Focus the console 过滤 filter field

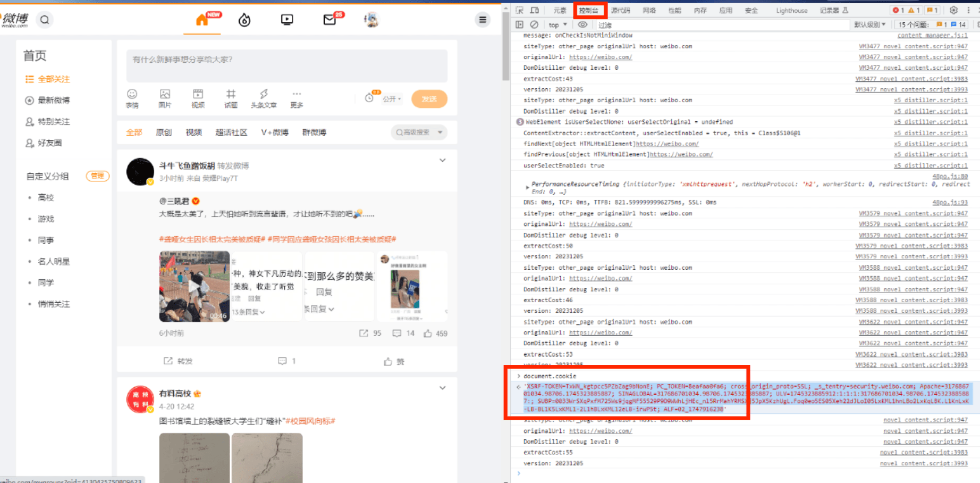[723, 25]
